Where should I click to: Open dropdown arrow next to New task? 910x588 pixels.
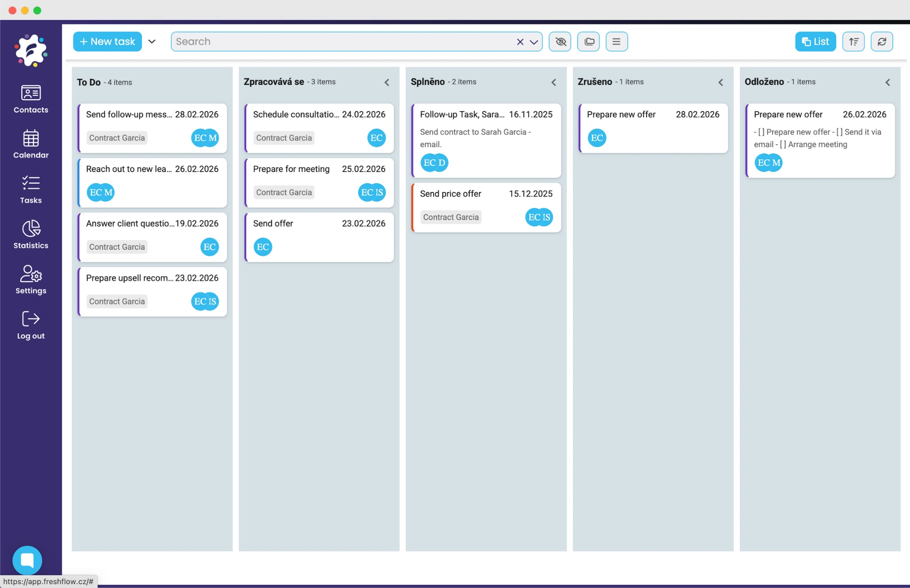152,41
